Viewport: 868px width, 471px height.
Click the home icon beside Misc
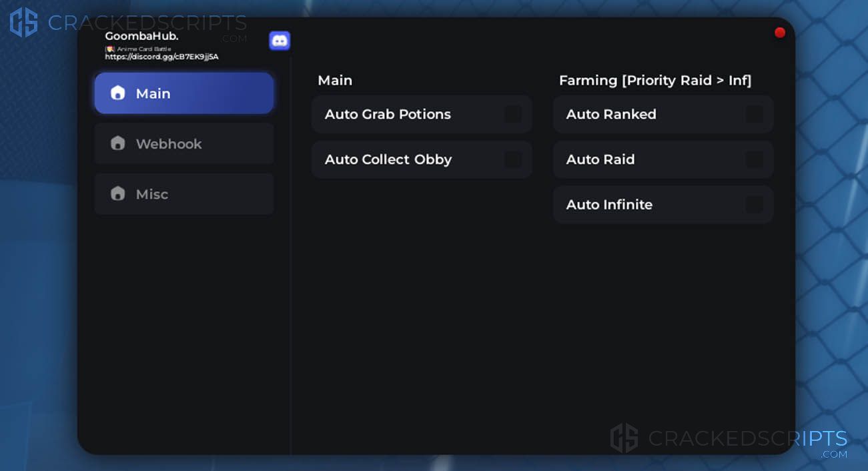[x=118, y=194]
